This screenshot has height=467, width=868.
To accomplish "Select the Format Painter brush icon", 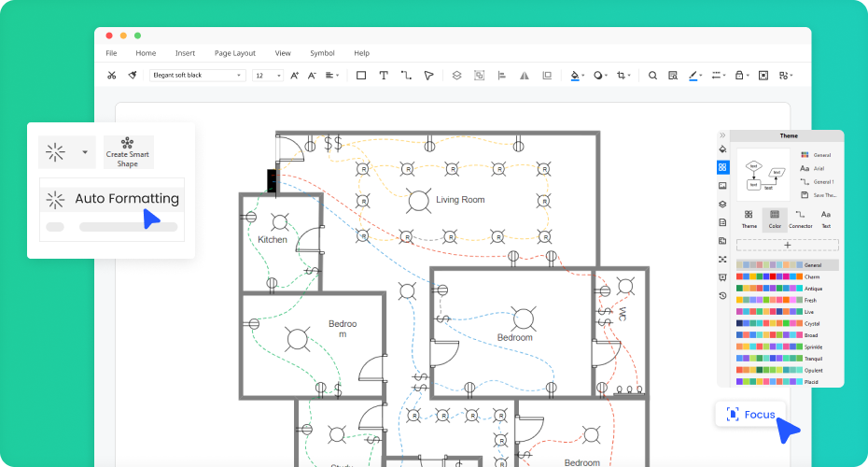I will tap(133, 76).
